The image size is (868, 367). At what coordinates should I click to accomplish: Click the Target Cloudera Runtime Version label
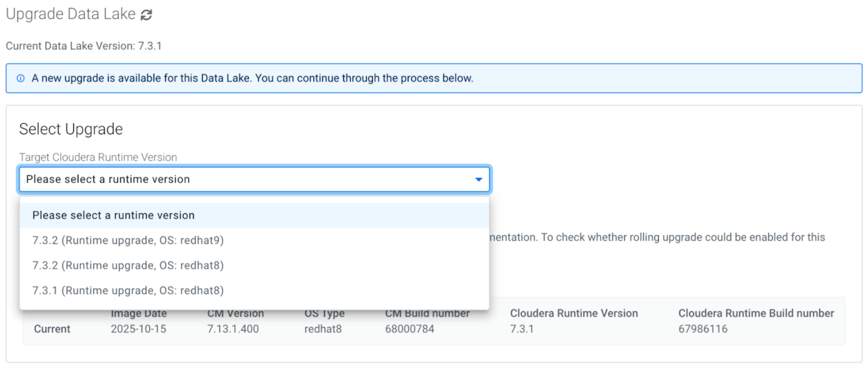tap(98, 157)
